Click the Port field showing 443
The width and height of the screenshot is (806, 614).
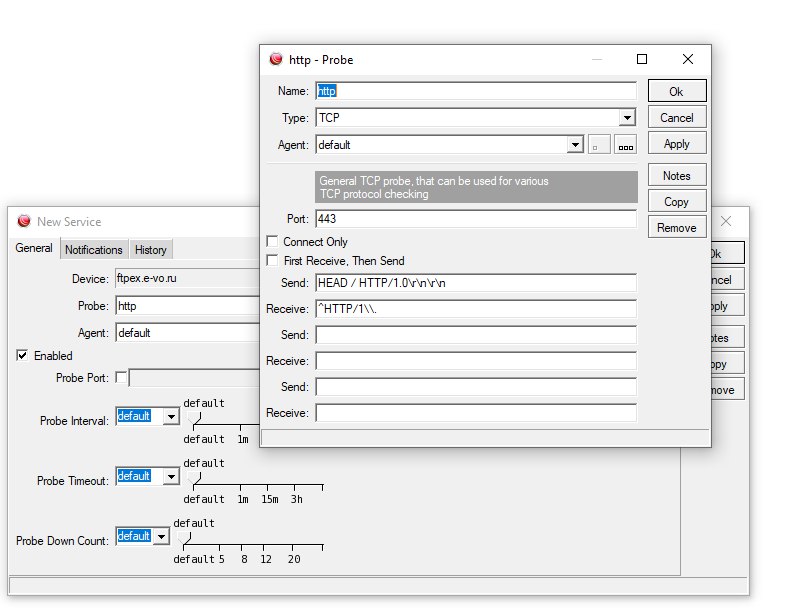point(476,219)
